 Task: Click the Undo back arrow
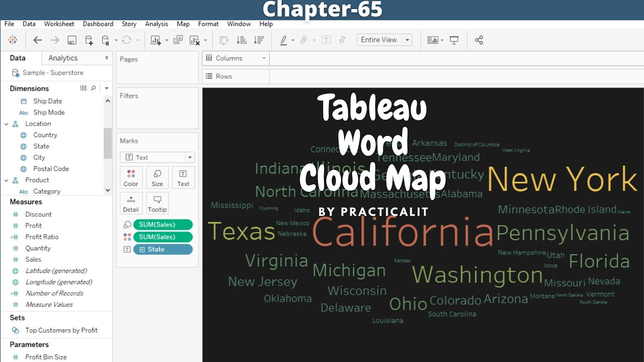(37, 40)
